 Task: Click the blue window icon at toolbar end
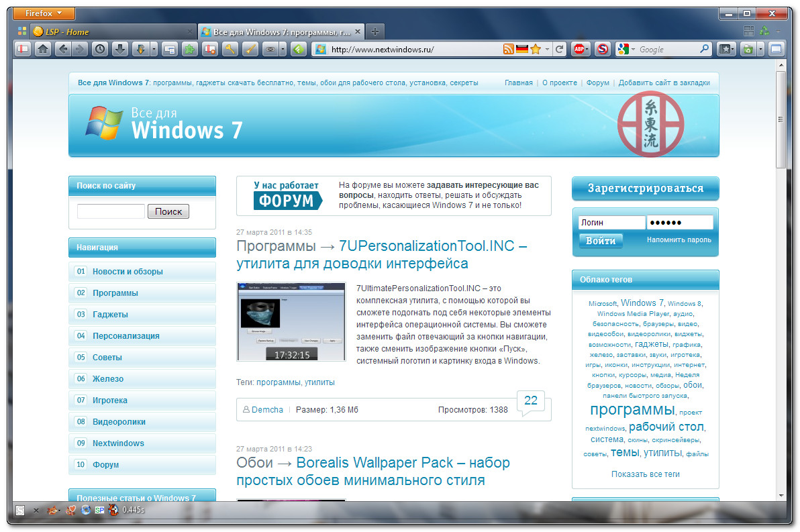[776, 49]
